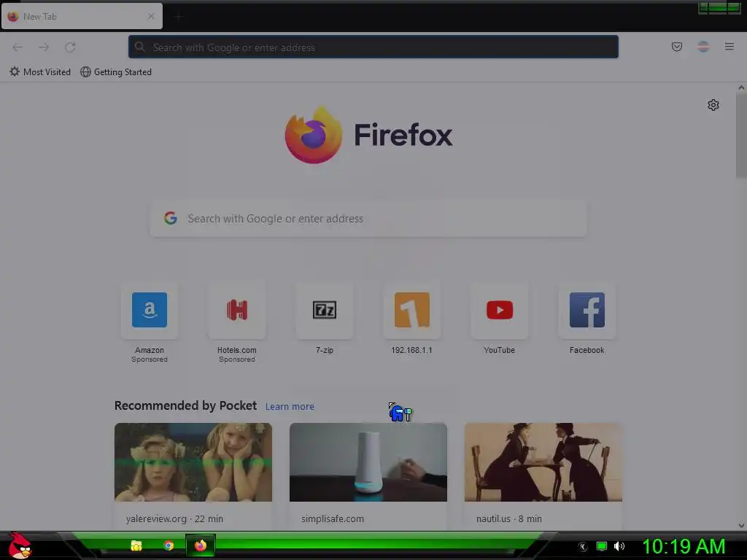Open the Facebook top site tile

pos(587,310)
